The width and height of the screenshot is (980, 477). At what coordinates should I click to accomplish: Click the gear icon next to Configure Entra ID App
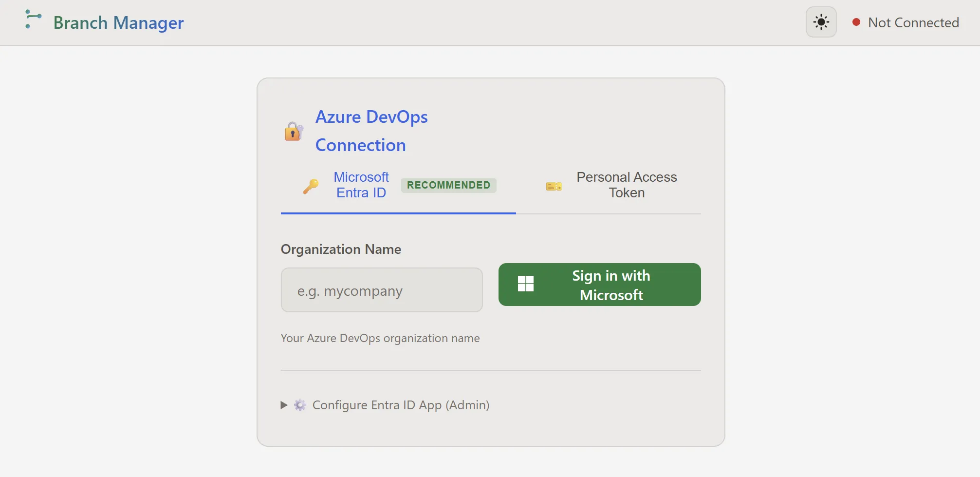300,405
